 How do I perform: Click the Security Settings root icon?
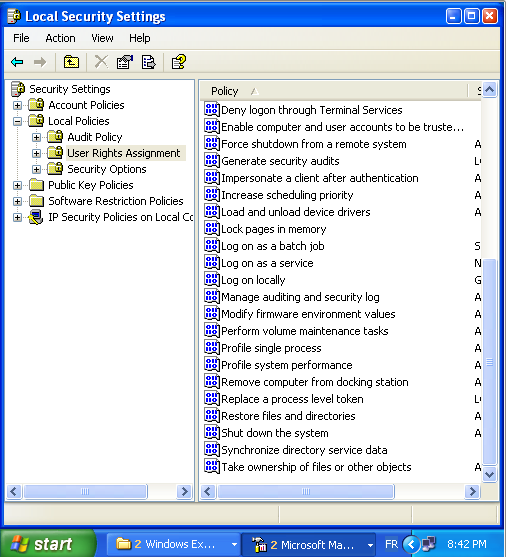(18, 89)
